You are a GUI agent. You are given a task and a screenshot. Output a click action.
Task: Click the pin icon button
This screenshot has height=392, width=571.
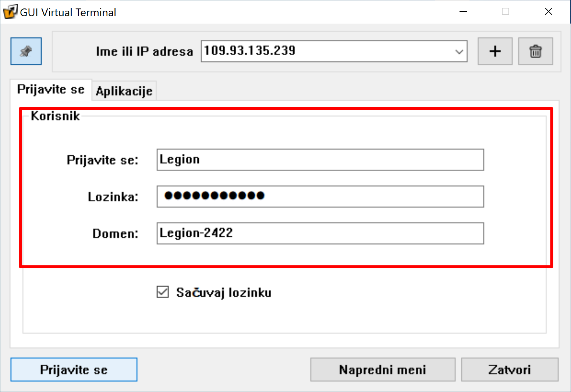pos(26,51)
